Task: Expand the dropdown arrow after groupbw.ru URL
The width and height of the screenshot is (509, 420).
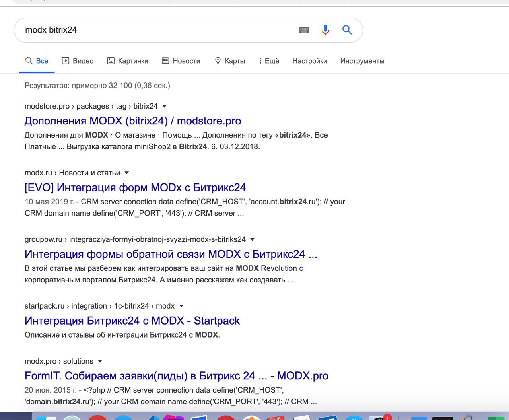Action: [252, 239]
